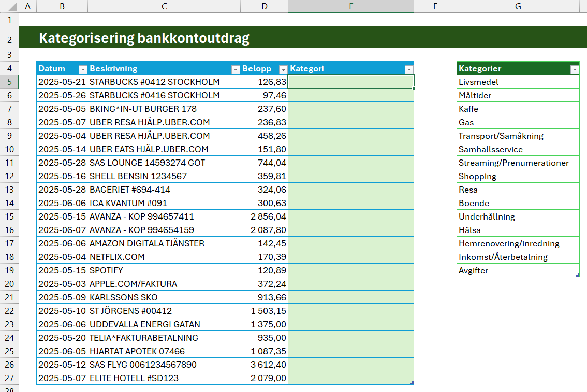Image resolution: width=587 pixels, height=392 pixels.
Task: Click the cell 'AVANZA - KOP 994654159'
Action: click(x=164, y=230)
